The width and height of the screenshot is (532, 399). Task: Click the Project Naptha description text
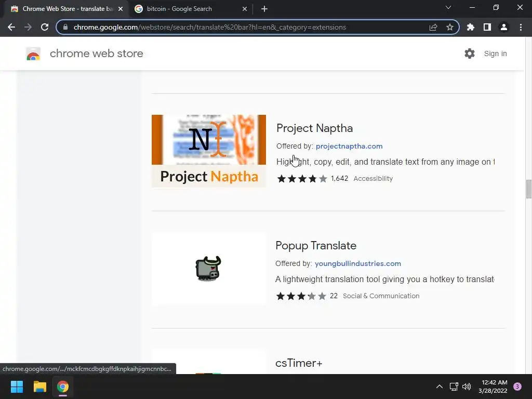[385, 162]
